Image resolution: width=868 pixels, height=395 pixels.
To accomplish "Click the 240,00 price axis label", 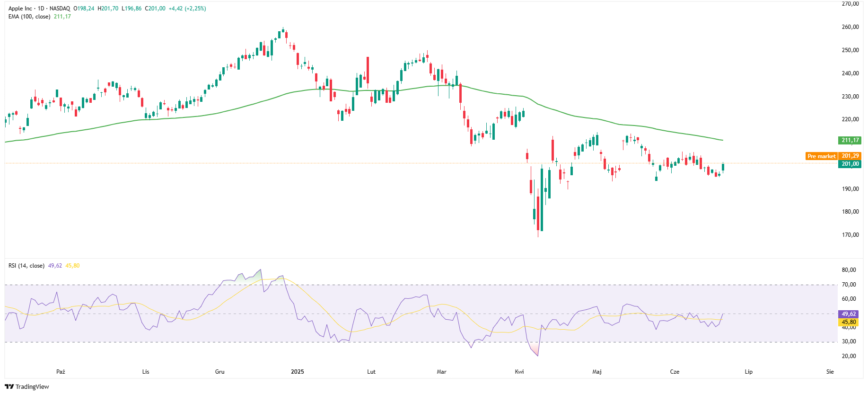I will click(x=850, y=73).
